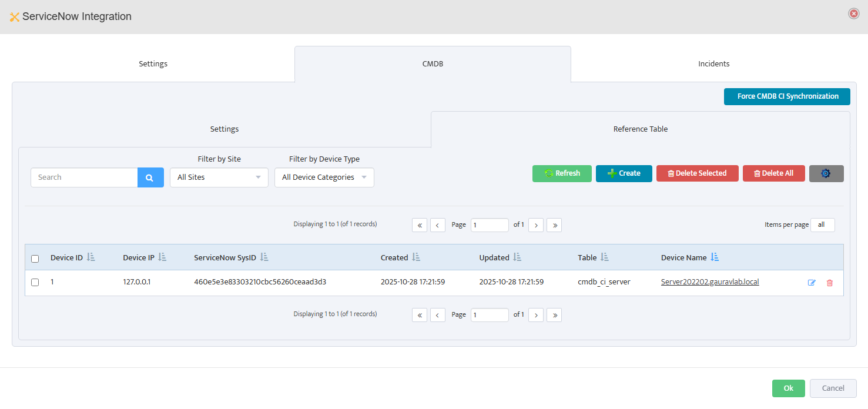Expand the All Sites filter dropdown
This screenshot has width=868, height=409.
(x=219, y=177)
